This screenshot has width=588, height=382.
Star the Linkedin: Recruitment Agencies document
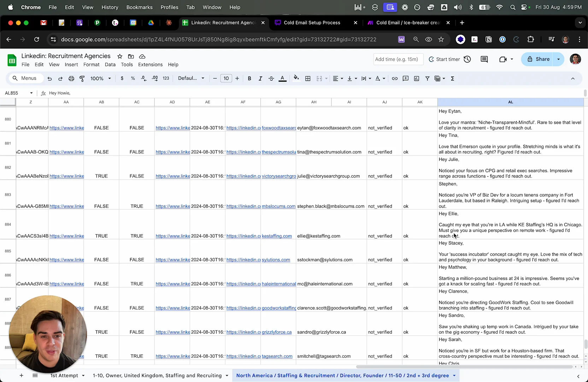[x=120, y=56]
